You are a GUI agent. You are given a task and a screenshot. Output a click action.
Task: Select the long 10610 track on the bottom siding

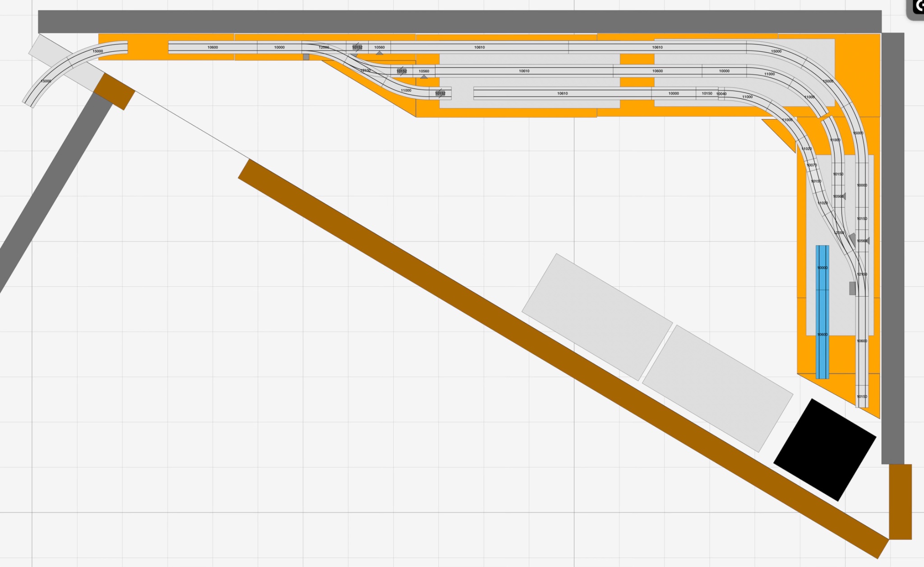[562, 93]
